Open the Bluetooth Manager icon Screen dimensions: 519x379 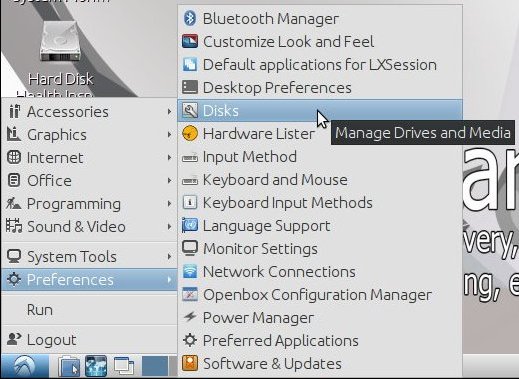(x=190, y=18)
